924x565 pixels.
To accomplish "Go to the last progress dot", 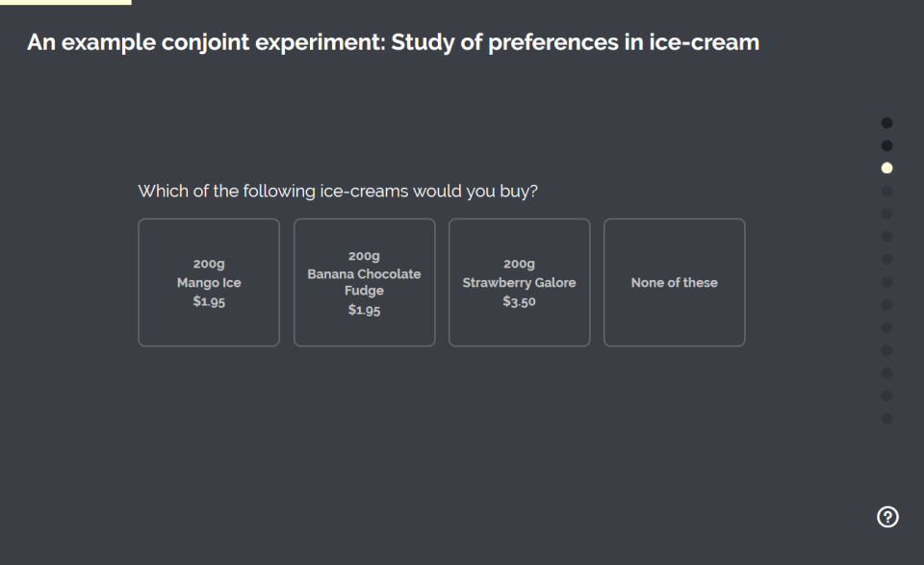I will pyautogui.click(x=886, y=419).
